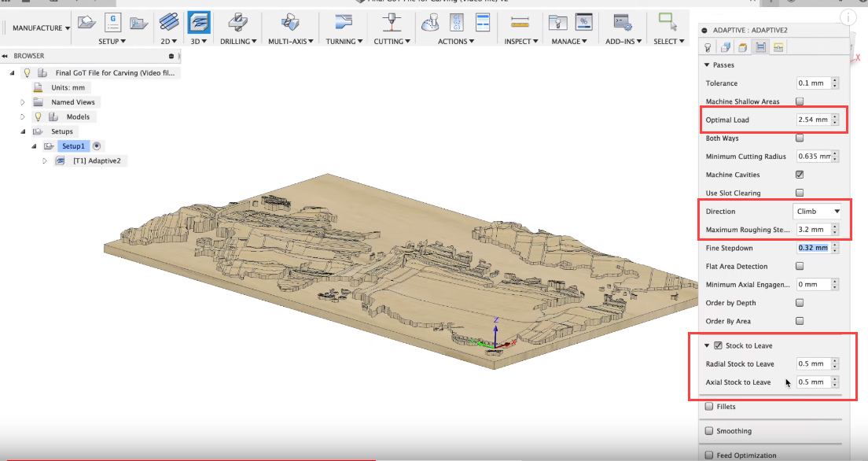Collapse the Adaptive dialog with minus icon
Viewport: 868px width, 461px height.
coord(704,31)
